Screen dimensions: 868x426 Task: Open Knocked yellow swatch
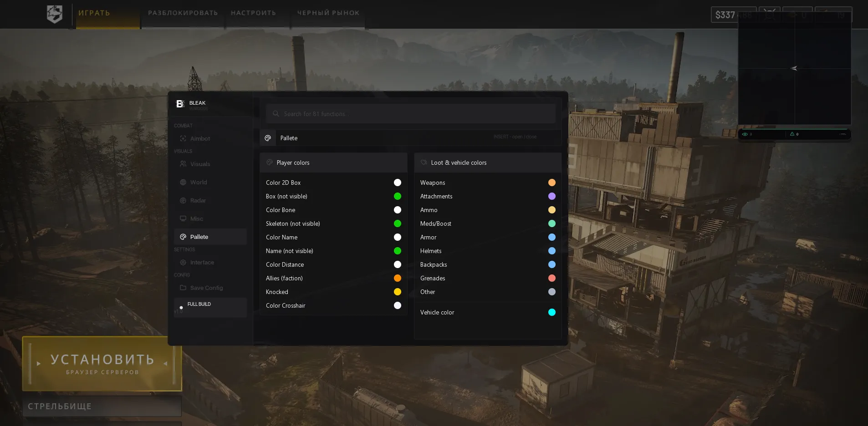pos(398,292)
